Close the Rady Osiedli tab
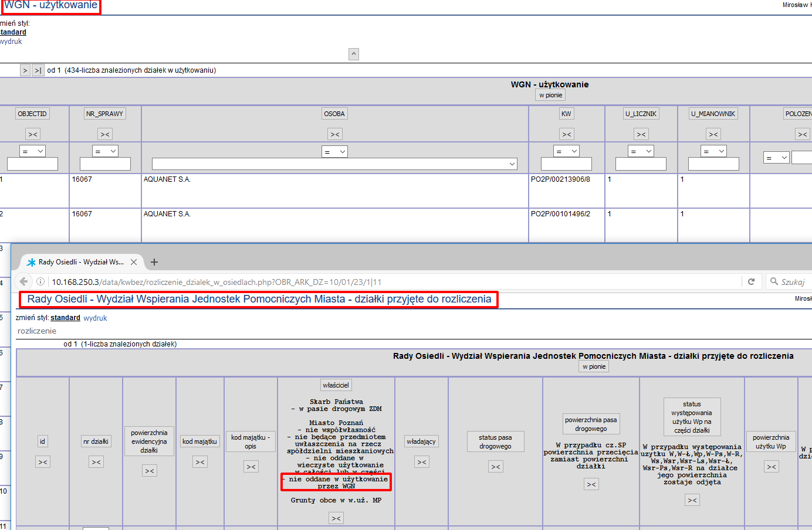The image size is (812, 530). coord(134,262)
